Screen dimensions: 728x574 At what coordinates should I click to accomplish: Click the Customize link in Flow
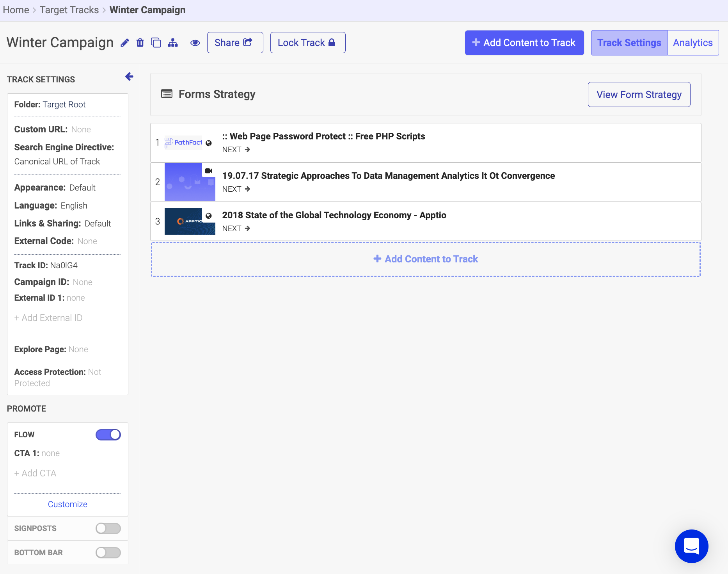67,504
